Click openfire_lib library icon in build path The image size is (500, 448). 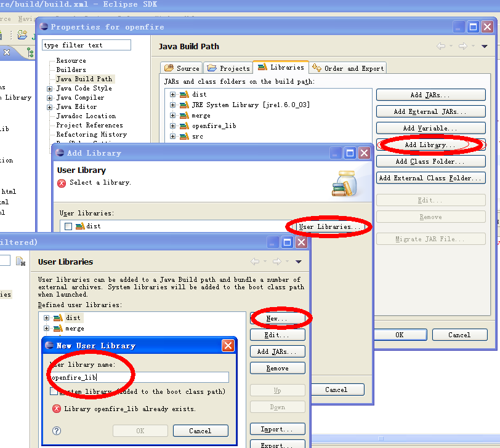pyautogui.click(x=184, y=126)
